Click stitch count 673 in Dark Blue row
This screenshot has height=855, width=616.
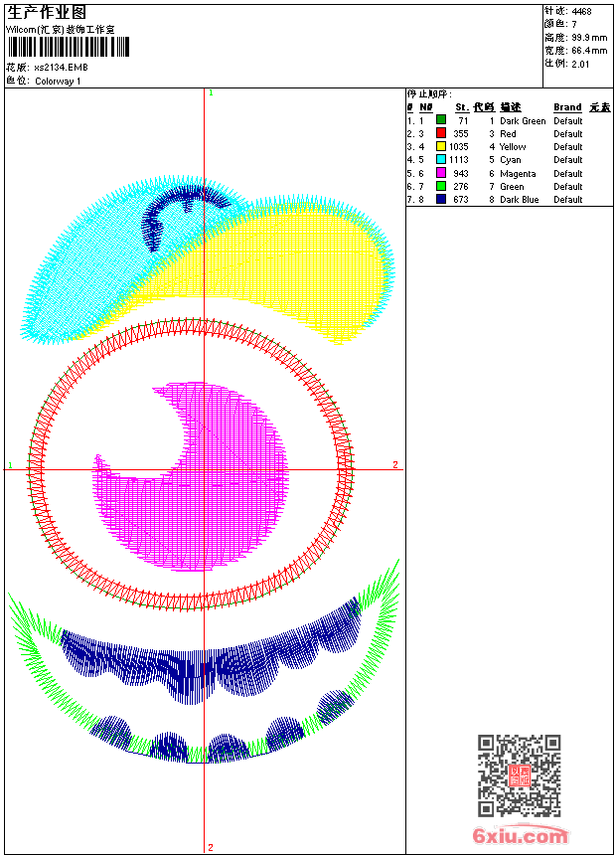461,200
